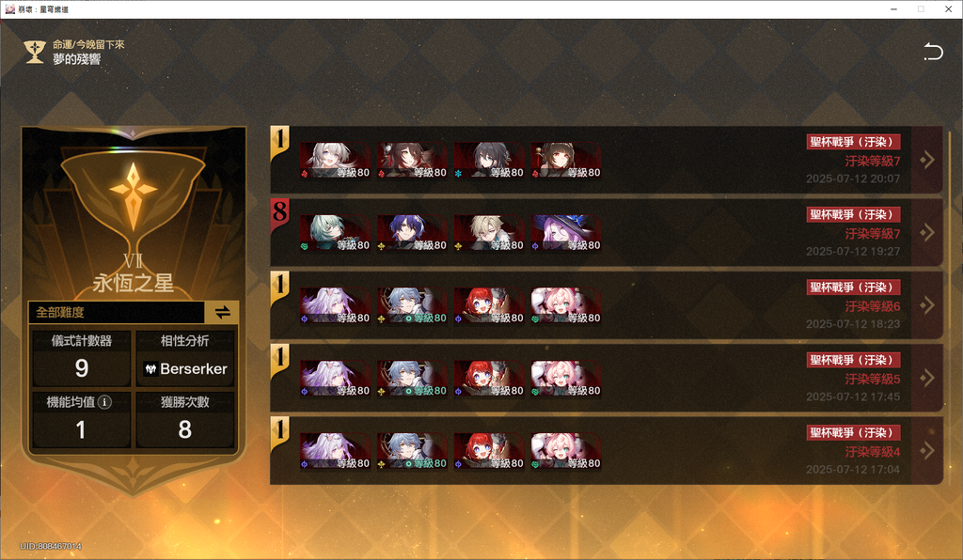Click the 獲勝次數 wins panel
This screenshot has height=560, width=963.
(185, 420)
